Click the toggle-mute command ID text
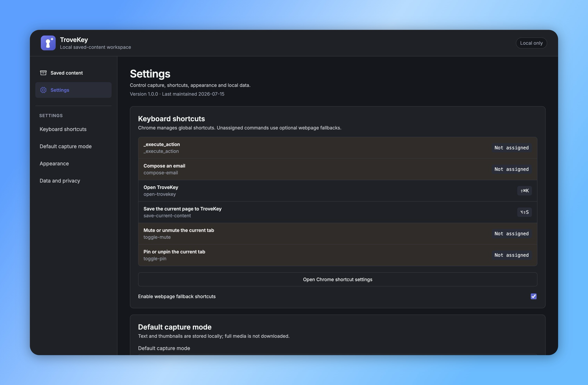Screen dimensions: 588x385 pyautogui.click(x=157, y=237)
